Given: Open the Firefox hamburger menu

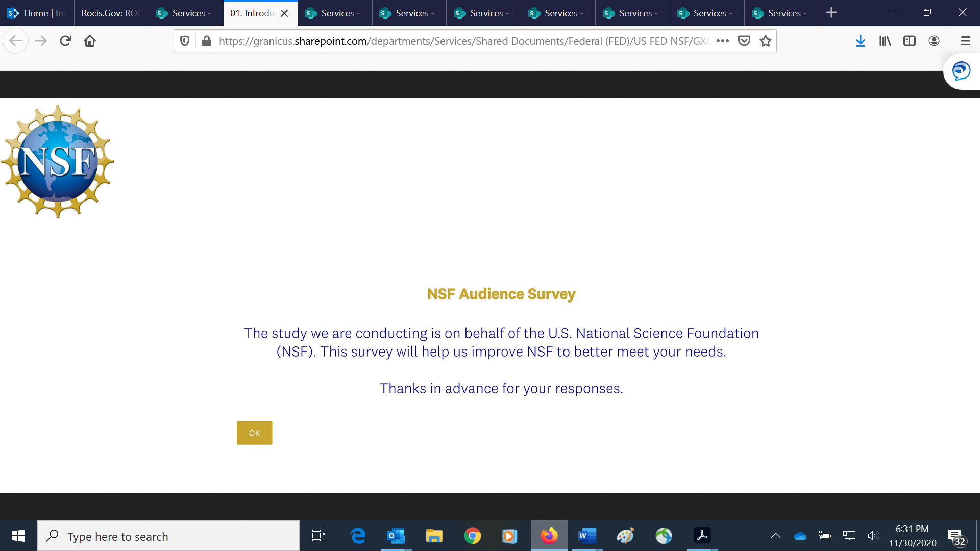Looking at the screenshot, I should 965,41.
